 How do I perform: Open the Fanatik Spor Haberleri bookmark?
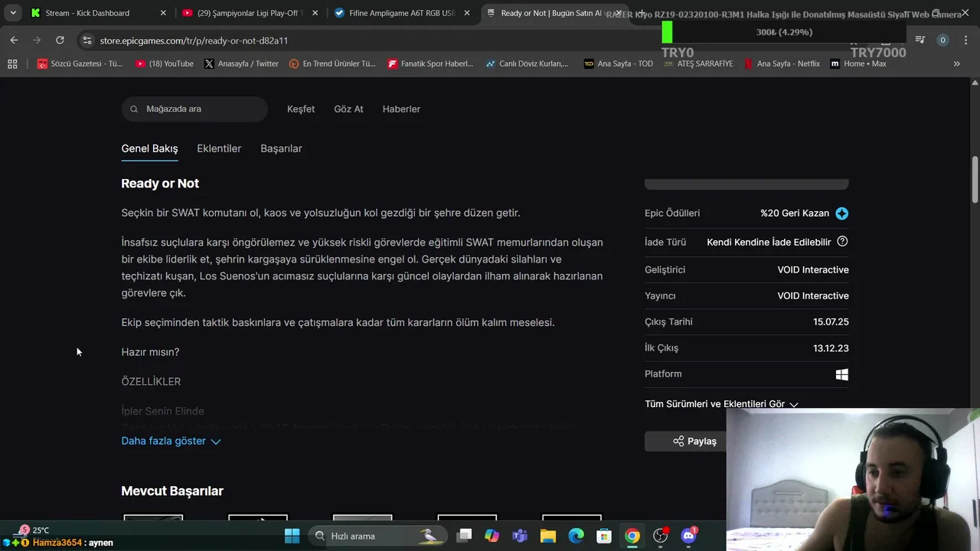(430, 64)
